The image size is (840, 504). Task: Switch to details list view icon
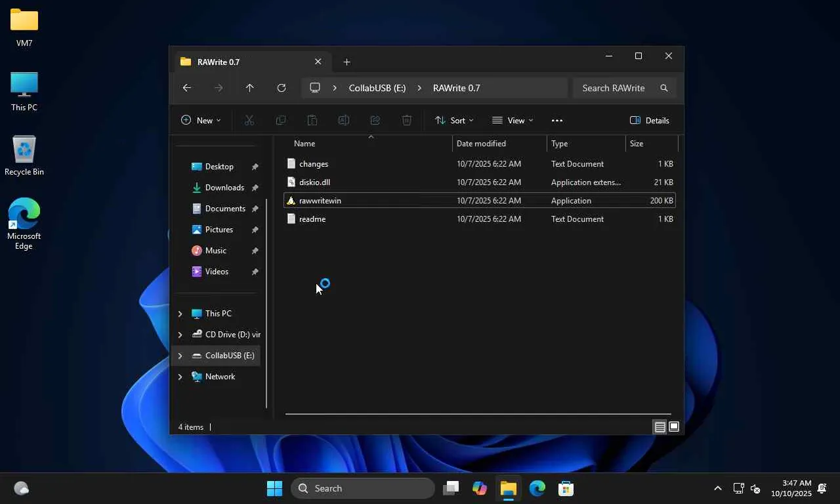click(660, 427)
